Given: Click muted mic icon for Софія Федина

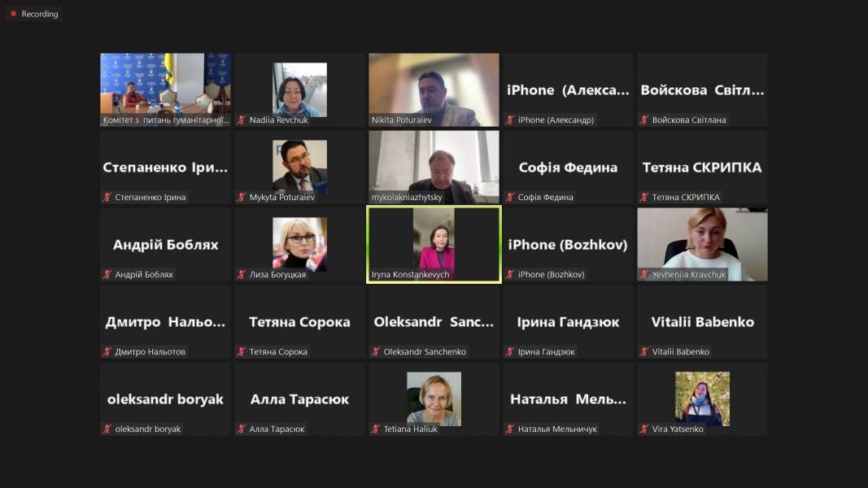Looking at the screenshot, I should pos(510,198).
